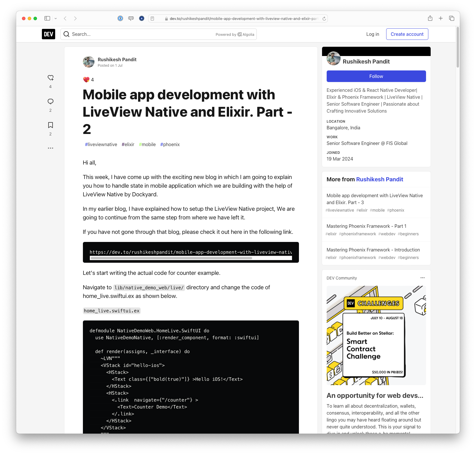Select the Log in menu item
476x455 pixels.
tap(373, 34)
